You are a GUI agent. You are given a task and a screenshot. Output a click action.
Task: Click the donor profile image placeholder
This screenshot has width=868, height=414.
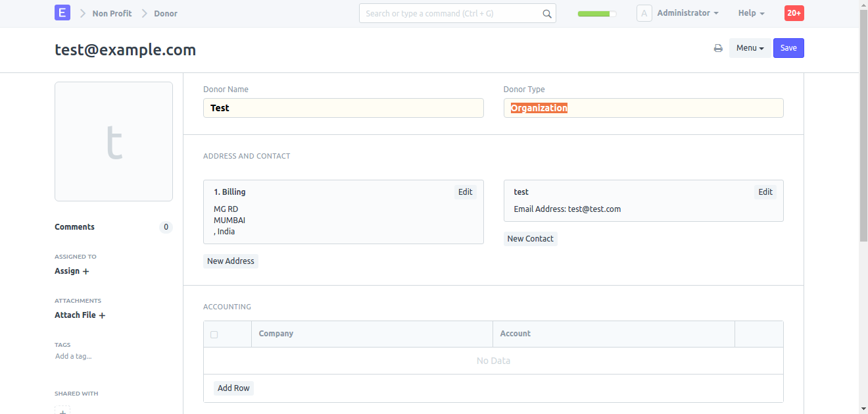[x=114, y=142]
